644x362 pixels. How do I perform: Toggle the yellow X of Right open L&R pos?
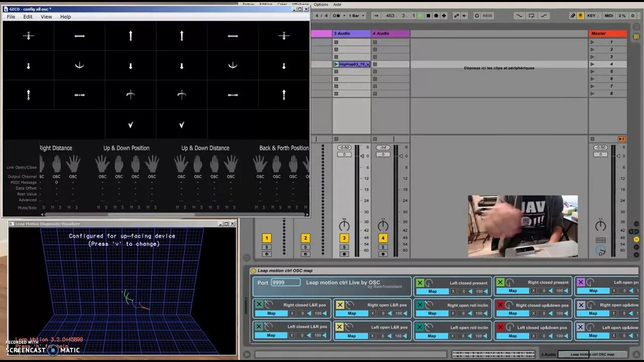click(340, 305)
